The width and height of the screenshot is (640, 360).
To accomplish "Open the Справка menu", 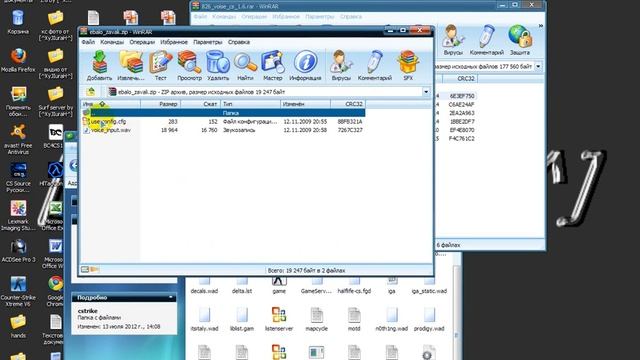I will 239,42.
